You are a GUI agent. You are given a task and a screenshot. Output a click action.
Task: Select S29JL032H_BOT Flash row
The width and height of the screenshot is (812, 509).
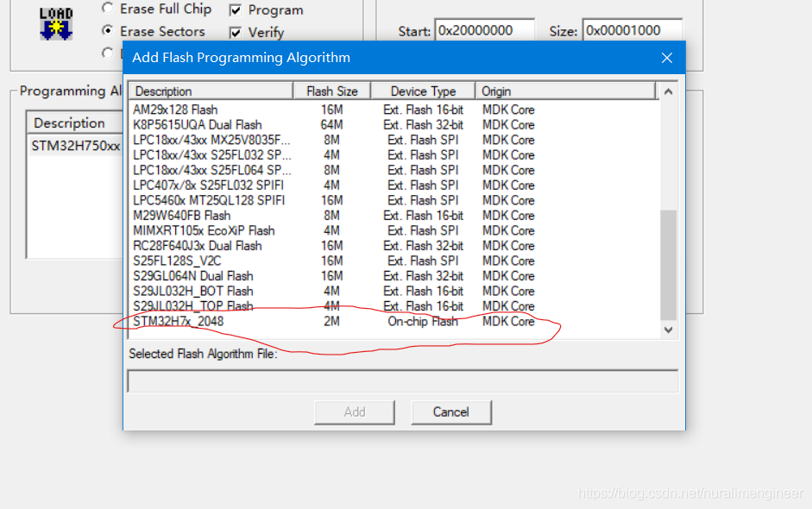pos(394,291)
